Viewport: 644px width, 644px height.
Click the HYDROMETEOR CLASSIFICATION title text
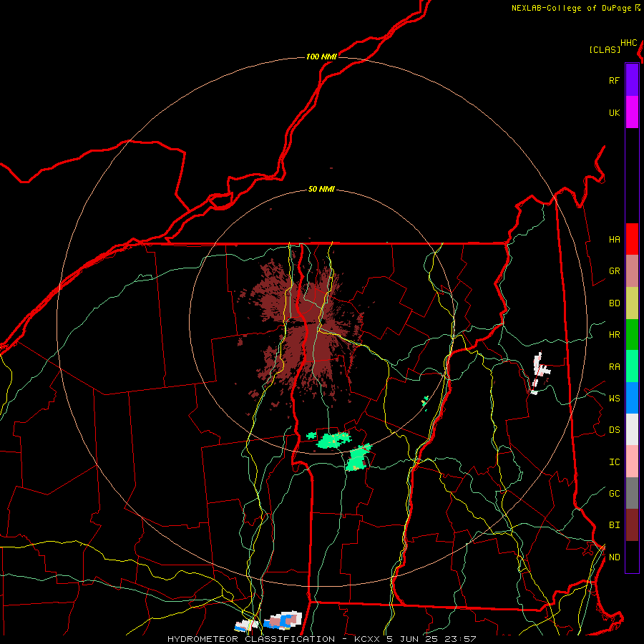[251, 639]
